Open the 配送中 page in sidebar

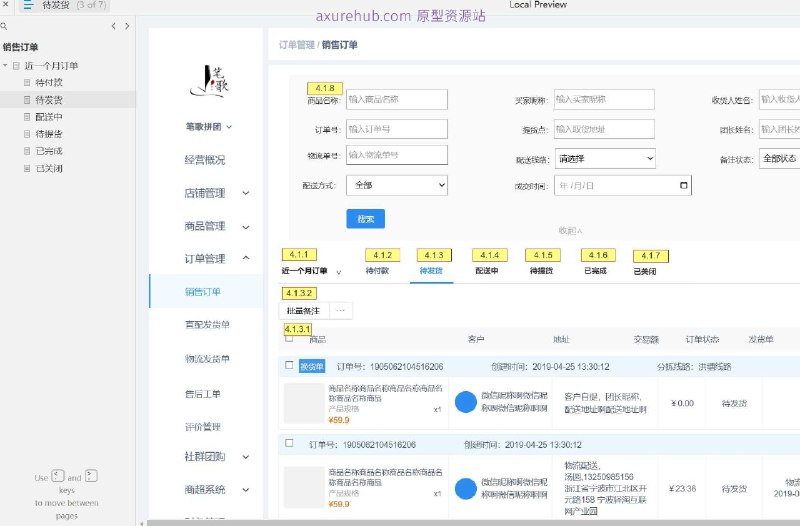[x=49, y=117]
